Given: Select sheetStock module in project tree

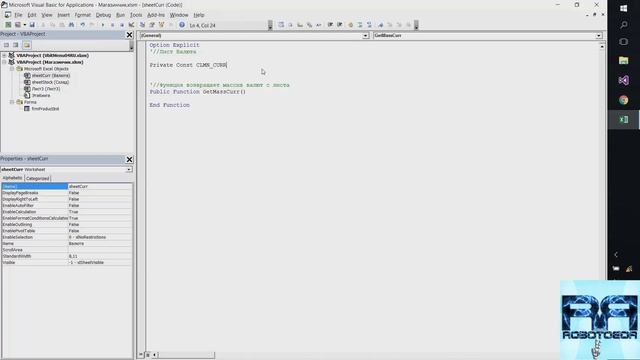Looking at the screenshot, I should [x=50, y=82].
